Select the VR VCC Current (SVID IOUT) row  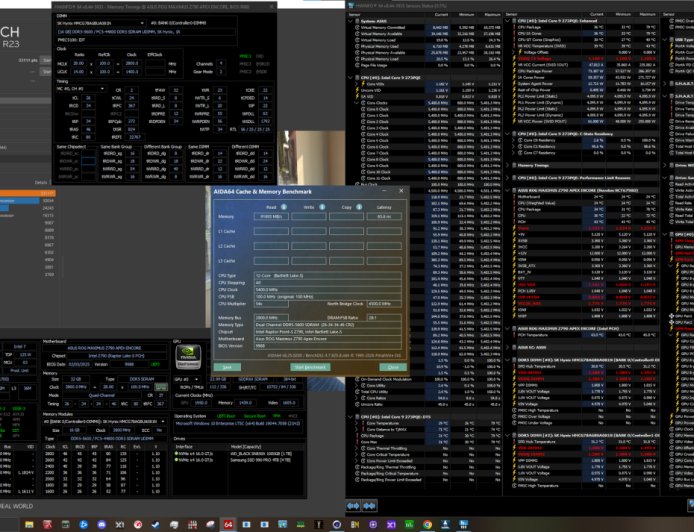(585, 65)
